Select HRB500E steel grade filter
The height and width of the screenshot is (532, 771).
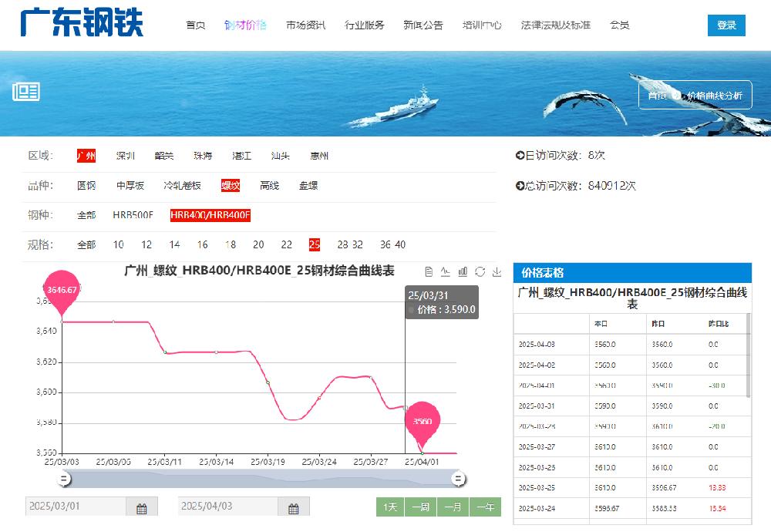click(x=133, y=215)
